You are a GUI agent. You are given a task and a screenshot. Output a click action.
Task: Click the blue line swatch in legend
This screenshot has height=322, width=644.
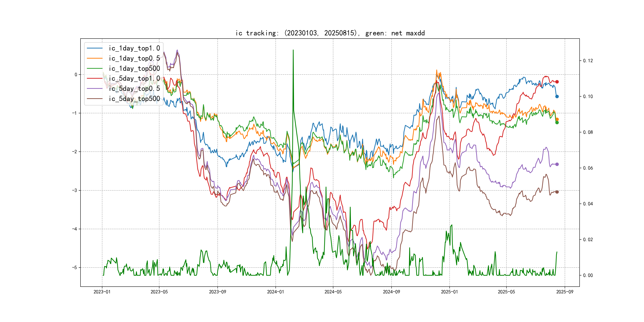point(94,48)
